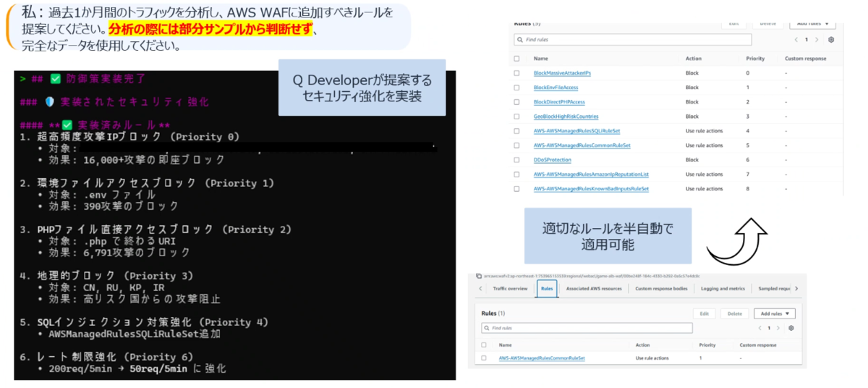
Task: Click the Edit button in Rules (1) panel
Action: click(705, 313)
